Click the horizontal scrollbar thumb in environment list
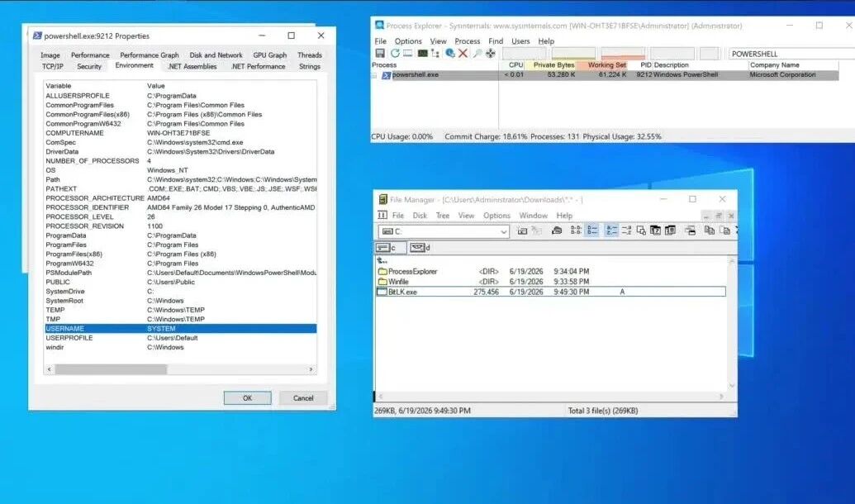 click(x=111, y=369)
